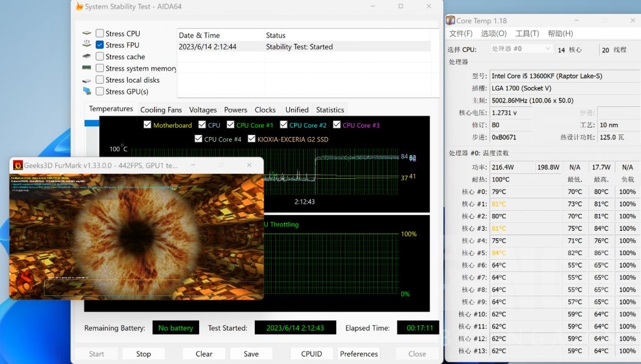The height and width of the screenshot is (364, 641).
Task: Click the processor icon beside Stress CPU
Action: tap(86, 34)
